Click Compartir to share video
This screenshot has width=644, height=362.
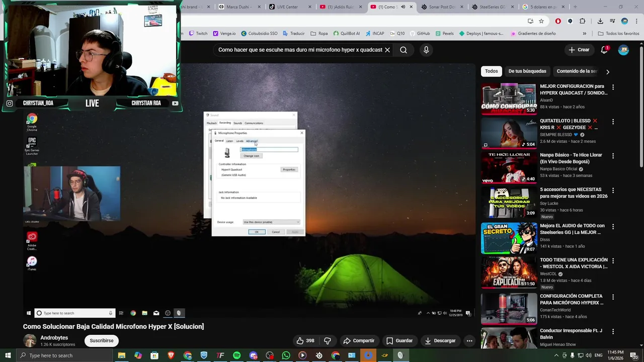(359, 340)
